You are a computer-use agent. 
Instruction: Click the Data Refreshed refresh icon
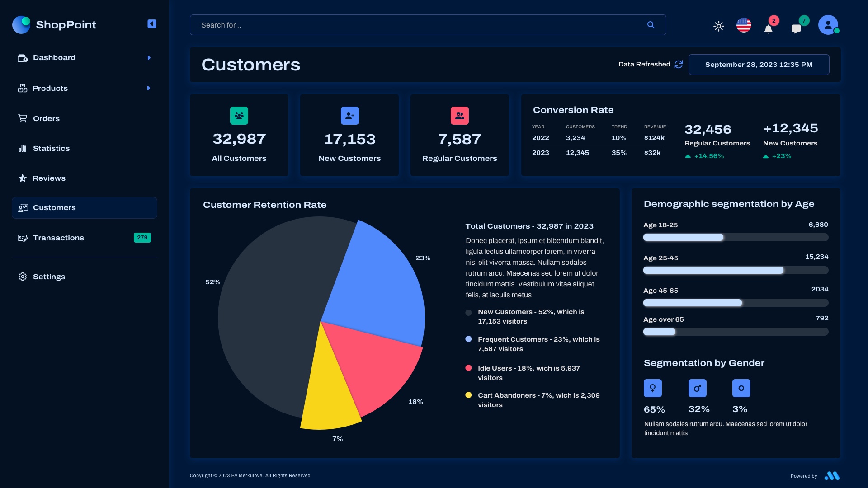678,65
